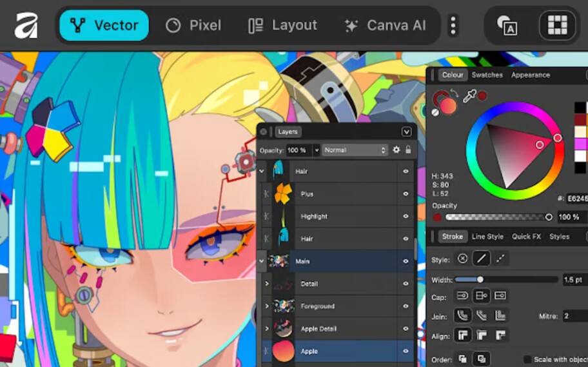Open the Colour tab
Screen dimensions: 588x367
click(x=453, y=75)
